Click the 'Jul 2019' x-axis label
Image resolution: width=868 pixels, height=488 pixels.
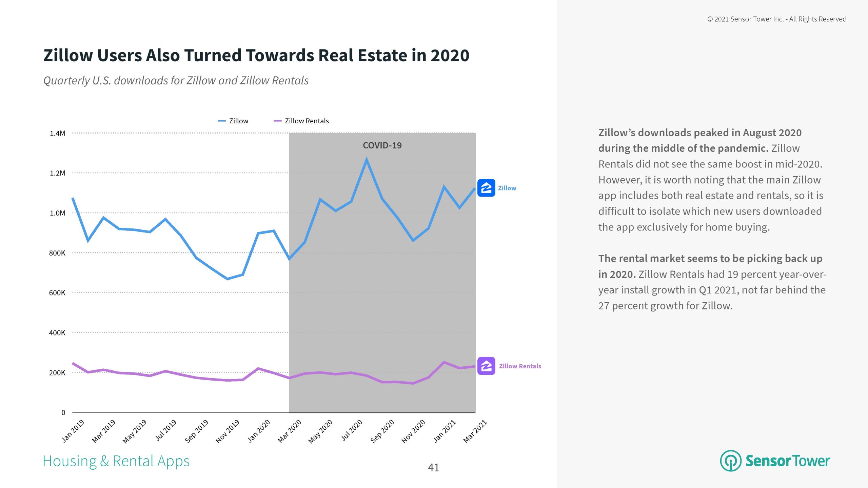(166, 430)
